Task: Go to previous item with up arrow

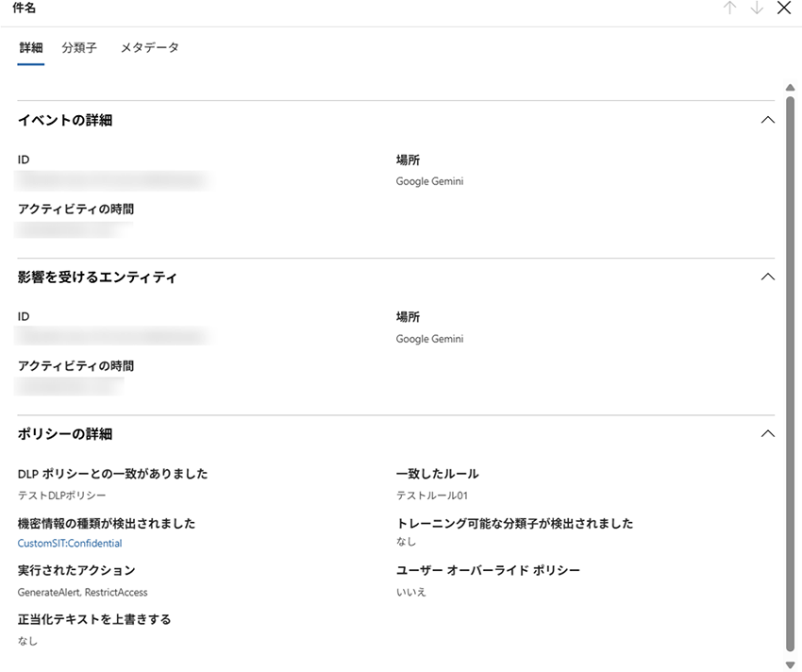Action: click(729, 8)
